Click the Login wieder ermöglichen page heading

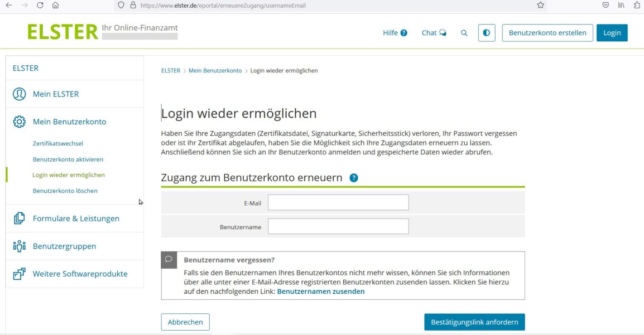[239, 113]
